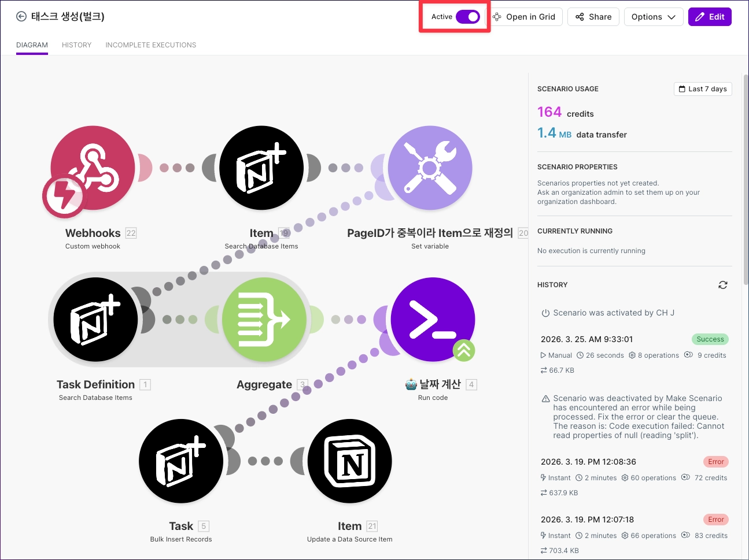Switch to the DIAGRAM tab
749x560 pixels.
32,45
